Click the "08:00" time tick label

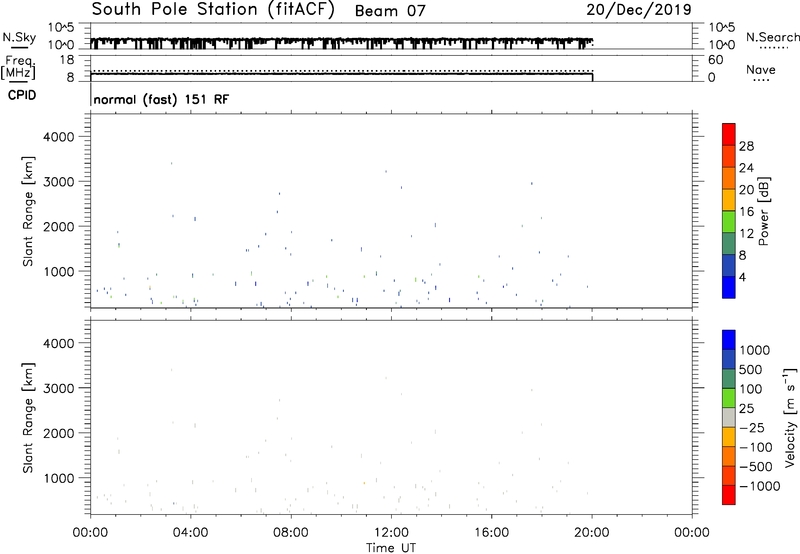pyautogui.click(x=291, y=533)
